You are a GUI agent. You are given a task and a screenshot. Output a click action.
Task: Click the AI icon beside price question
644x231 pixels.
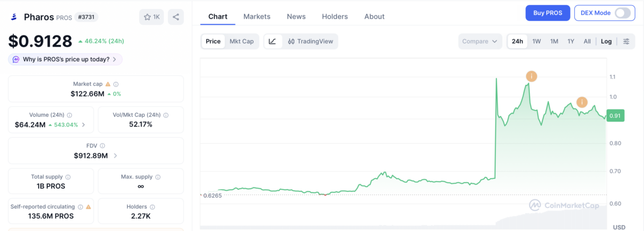coord(16,59)
